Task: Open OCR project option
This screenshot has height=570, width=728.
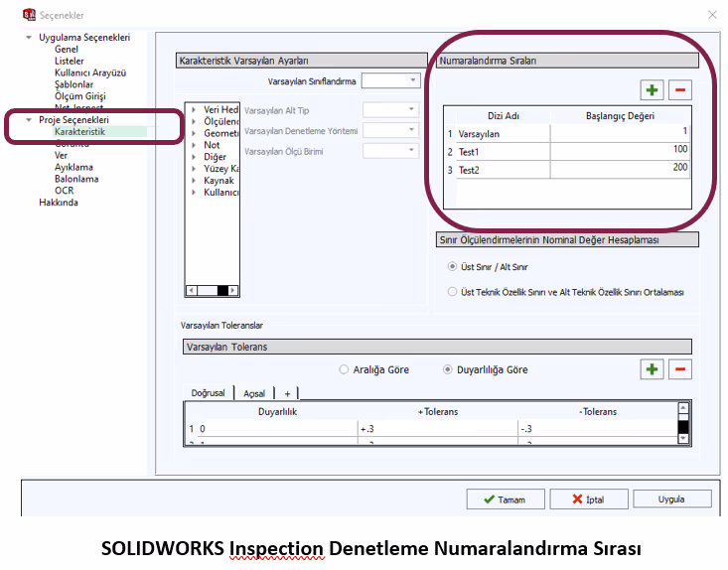Action: 65,191
